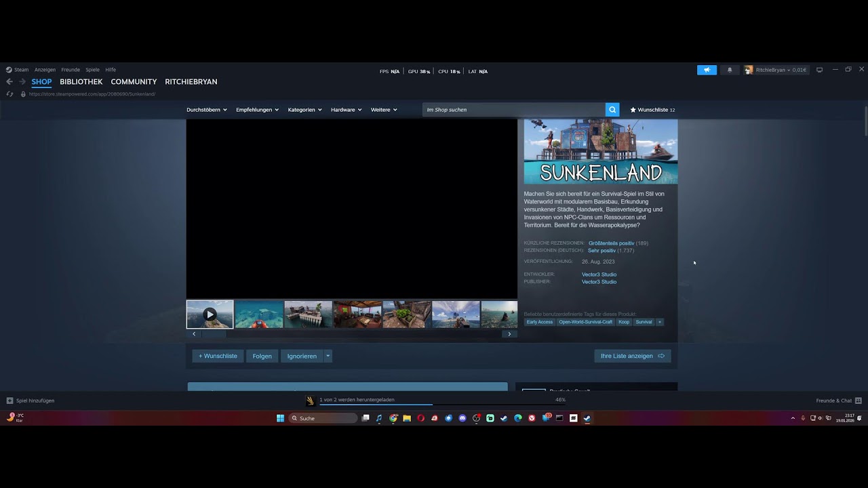This screenshot has width=868, height=488.
Task: Select the Early Access tag
Action: 540,322
